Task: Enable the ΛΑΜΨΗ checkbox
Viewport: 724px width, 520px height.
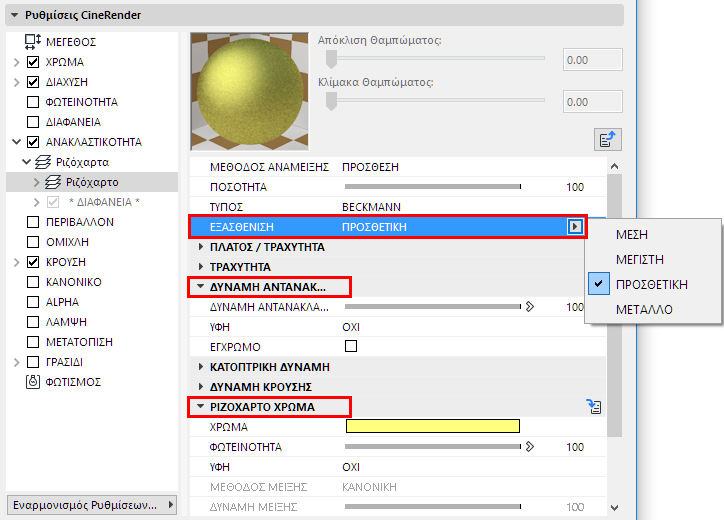Action: coord(33,322)
